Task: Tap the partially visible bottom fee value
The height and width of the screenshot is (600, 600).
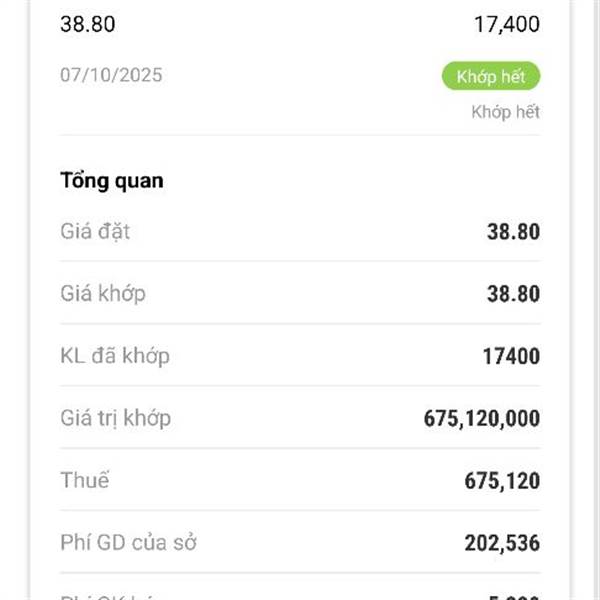Action: 514,597
